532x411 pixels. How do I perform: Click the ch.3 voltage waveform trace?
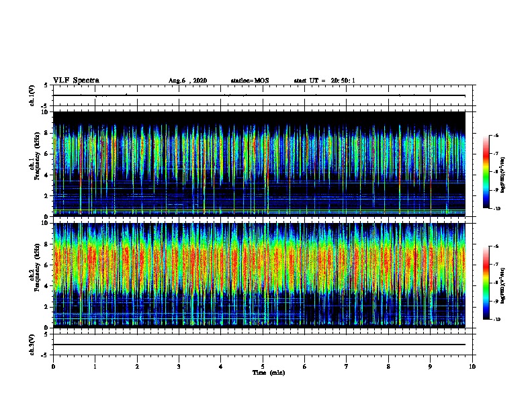pyautogui.click(x=259, y=345)
